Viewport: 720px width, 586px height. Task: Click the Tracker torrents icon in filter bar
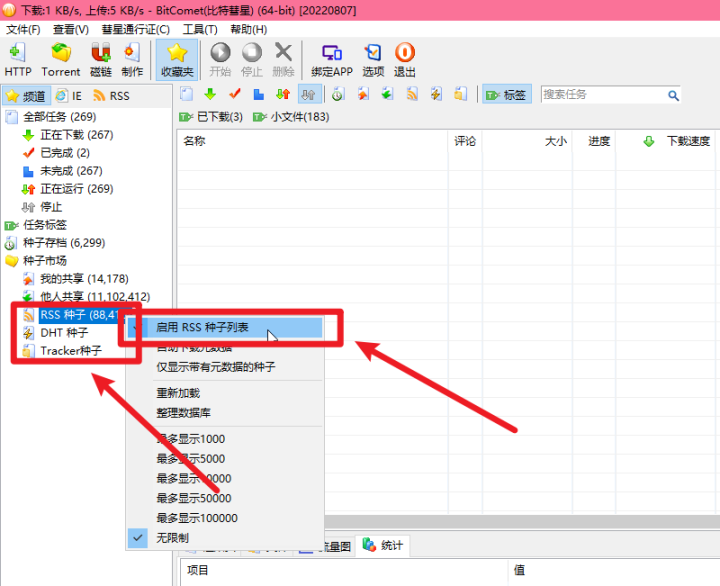(461, 94)
